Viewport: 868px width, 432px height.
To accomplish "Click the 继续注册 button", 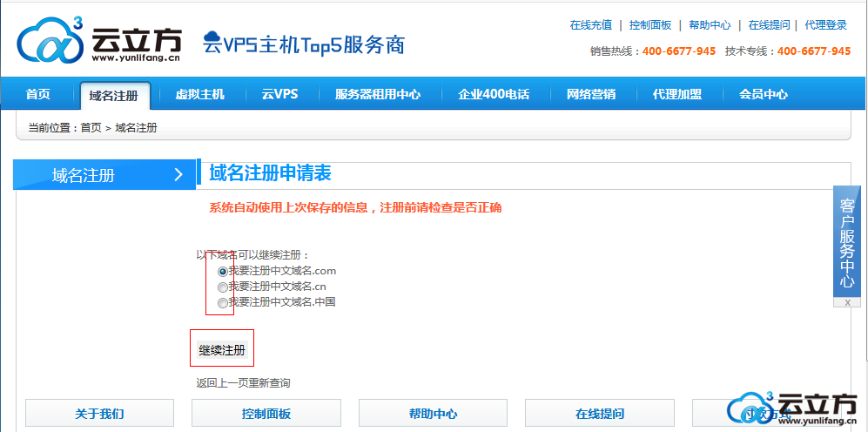I will tap(222, 350).
